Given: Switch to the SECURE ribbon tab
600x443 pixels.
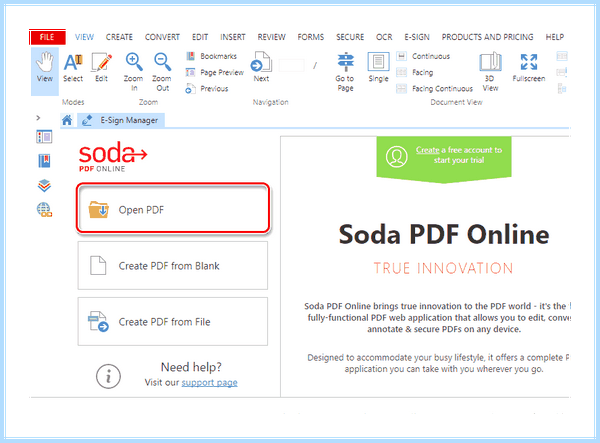Looking at the screenshot, I should (x=350, y=37).
